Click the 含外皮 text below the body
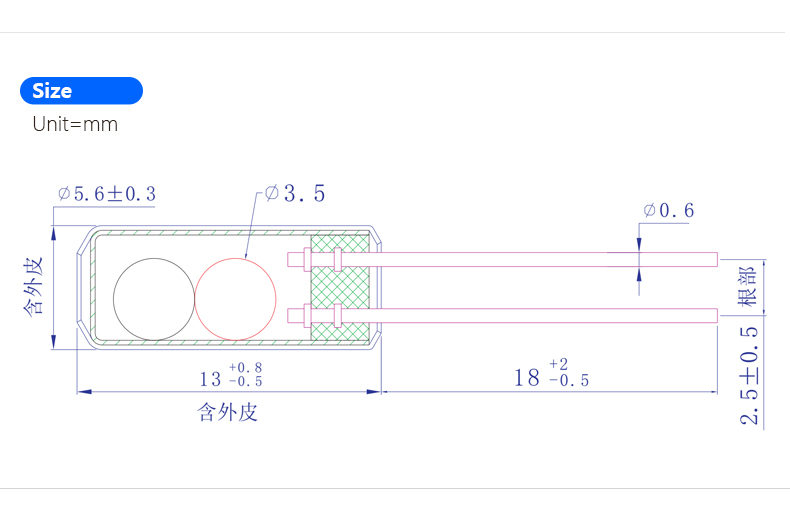790x517 pixels. pos(227,412)
